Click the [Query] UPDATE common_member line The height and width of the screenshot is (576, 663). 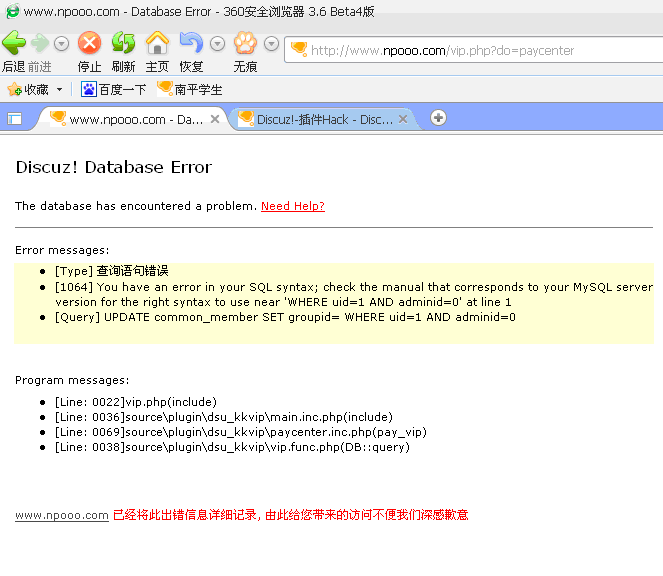pos(285,317)
